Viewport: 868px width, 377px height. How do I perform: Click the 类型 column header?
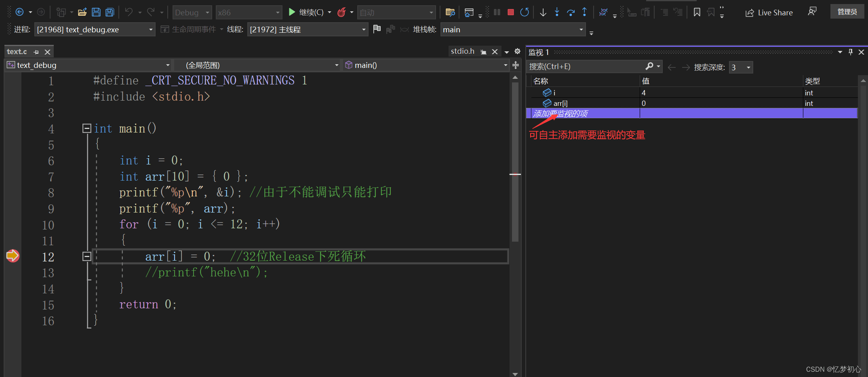(830, 81)
